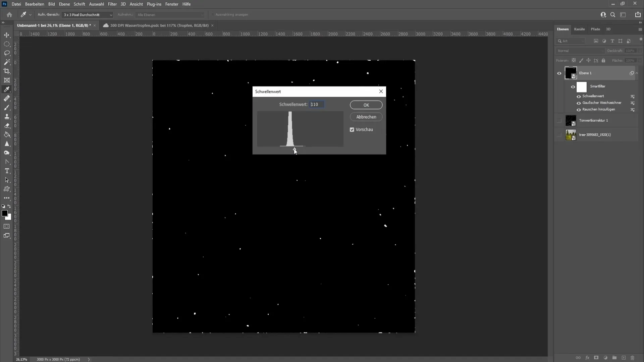Screen dimensions: 644x362
Task: Hide the Rauschen hinzufügen filter
Action: (x=579, y=110)
